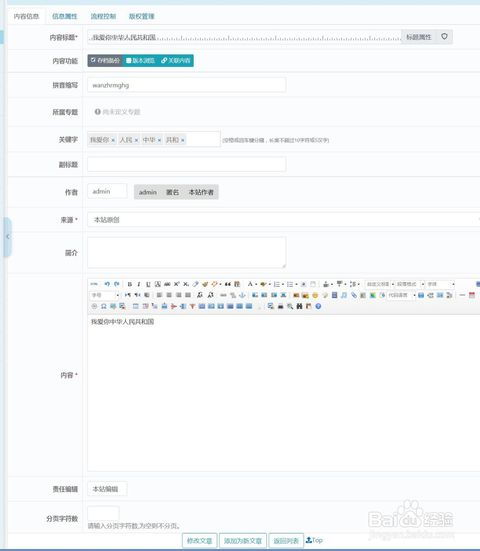480x551 pixels.
Task: Focus the 责任编辑 input field
Action: [107, 489]
